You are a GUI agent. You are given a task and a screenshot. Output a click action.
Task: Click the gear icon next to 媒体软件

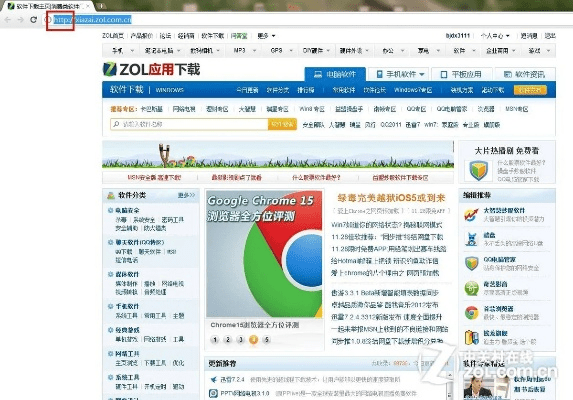tap(110, 274)
